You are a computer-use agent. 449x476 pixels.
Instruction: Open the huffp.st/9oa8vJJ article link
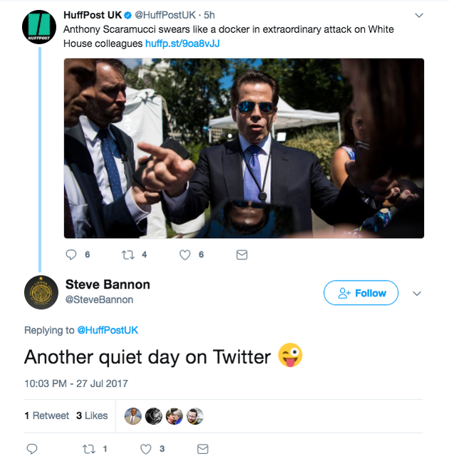point(182,43)
